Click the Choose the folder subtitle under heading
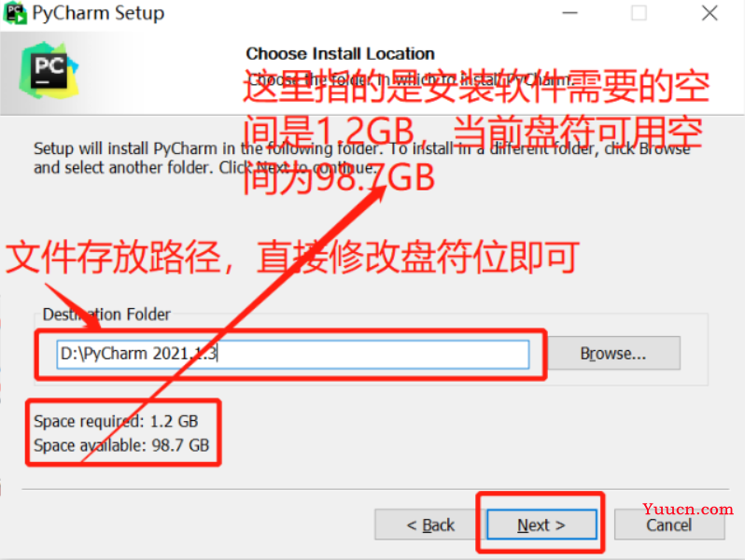 tap(412, 79)
